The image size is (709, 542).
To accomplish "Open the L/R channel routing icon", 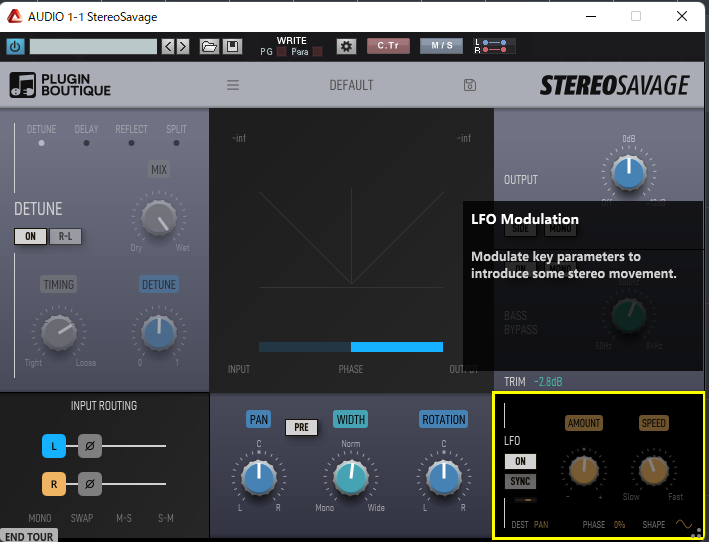I will tap(494, 46).
